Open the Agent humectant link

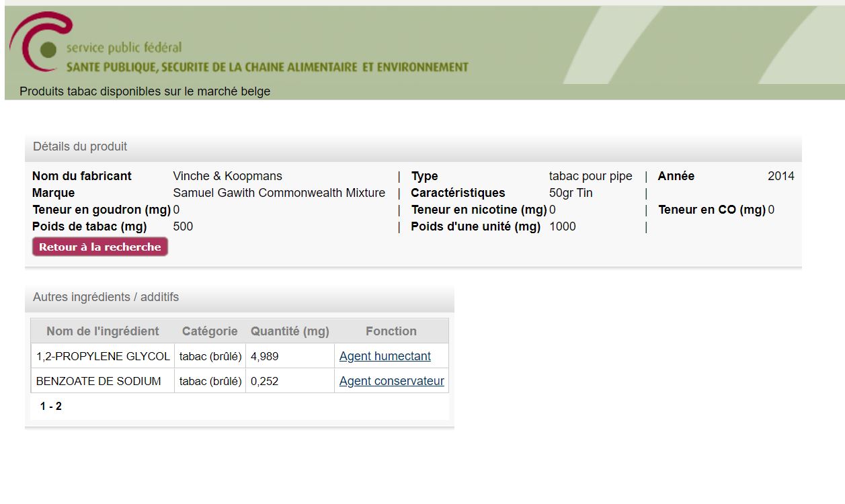[385, 356]
